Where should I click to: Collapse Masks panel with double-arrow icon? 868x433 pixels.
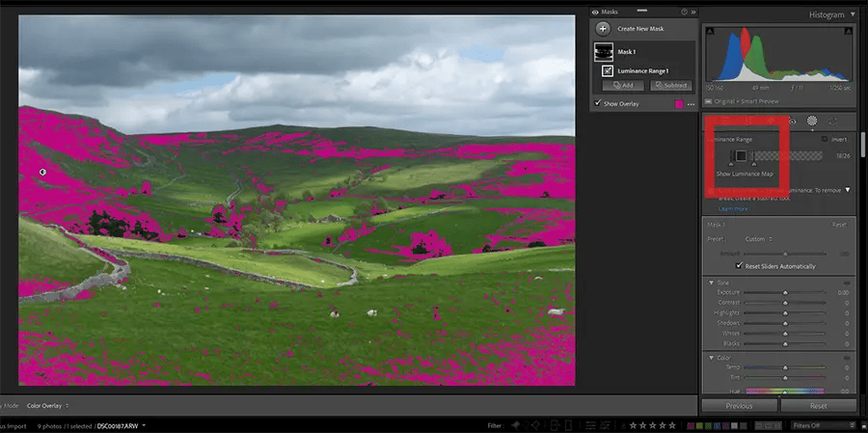693,12
